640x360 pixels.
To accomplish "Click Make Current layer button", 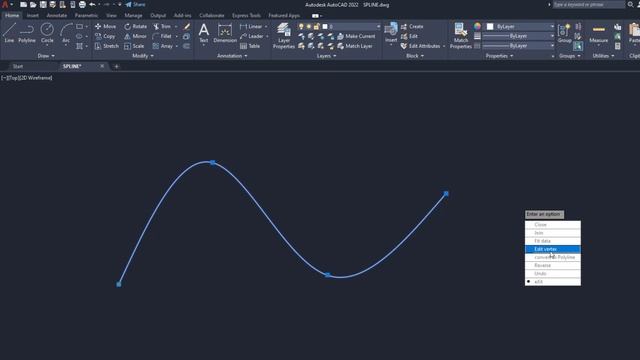I will tap(356, 36).
